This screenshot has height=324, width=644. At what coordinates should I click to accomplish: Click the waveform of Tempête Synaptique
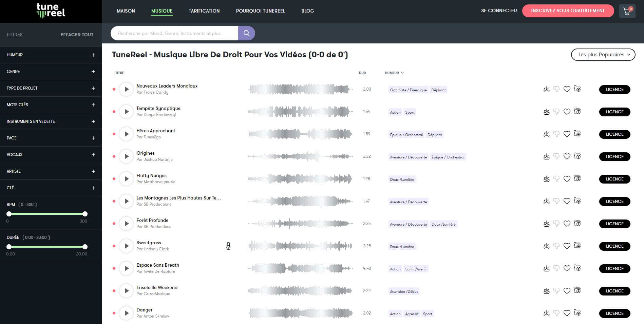[301, 112]
